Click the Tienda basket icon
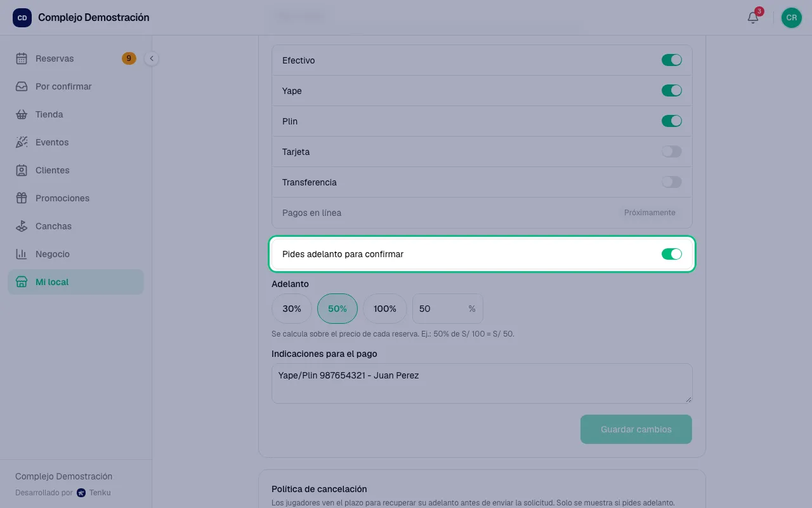Image resolution: width=812 pixels, height=508 pixels. 22,114
